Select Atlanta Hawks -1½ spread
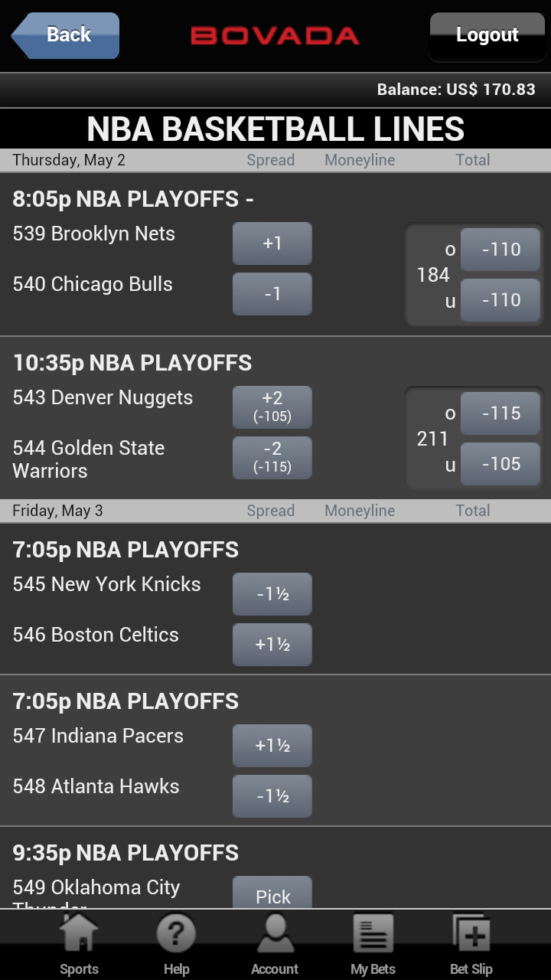The height and width of the screenshot is (980, 551). click(272, 796)
